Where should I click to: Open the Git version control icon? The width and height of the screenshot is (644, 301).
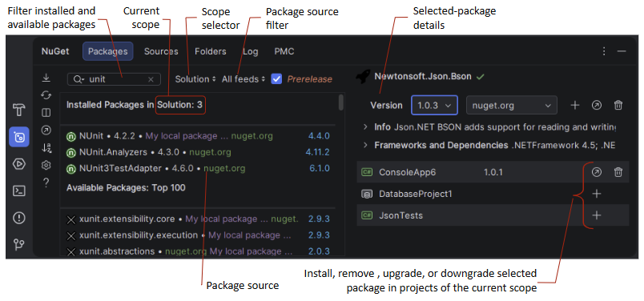point(19,245)
